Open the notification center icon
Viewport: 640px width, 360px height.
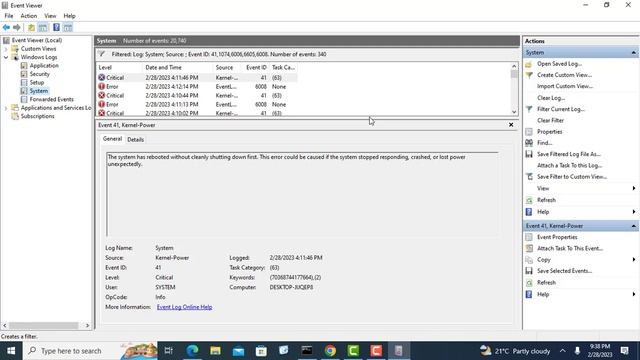624,351
